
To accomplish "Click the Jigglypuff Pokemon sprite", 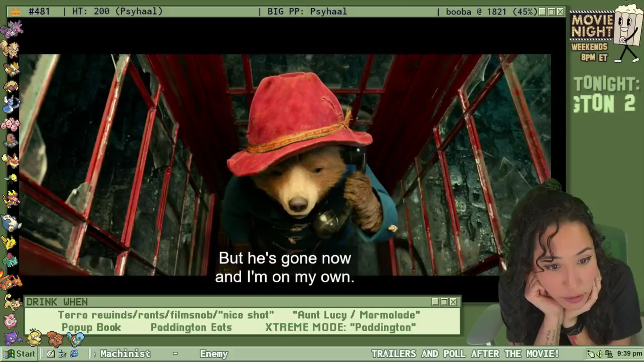I will (11, 321).
